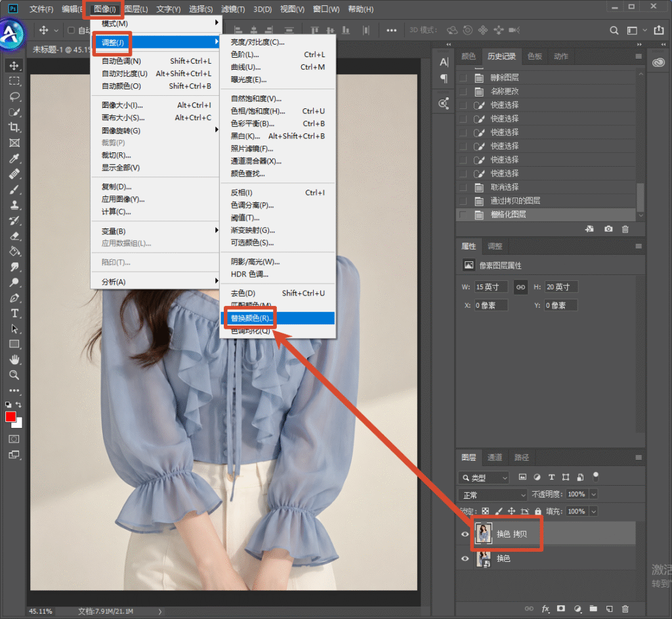Click the H field showing 20 英寸
This screenshot has height=619, width=672.
coord(561,287)
